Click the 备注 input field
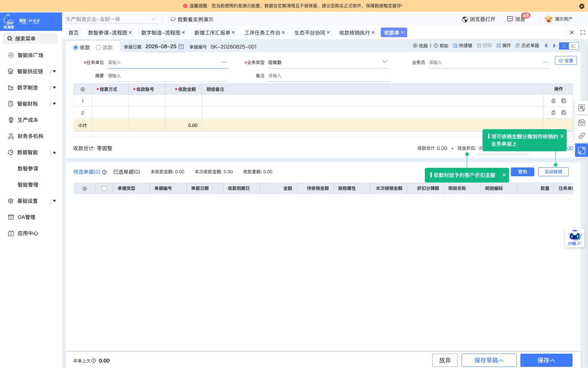Image resolution: width=588 pixels, height=368 pixels. 329,76
